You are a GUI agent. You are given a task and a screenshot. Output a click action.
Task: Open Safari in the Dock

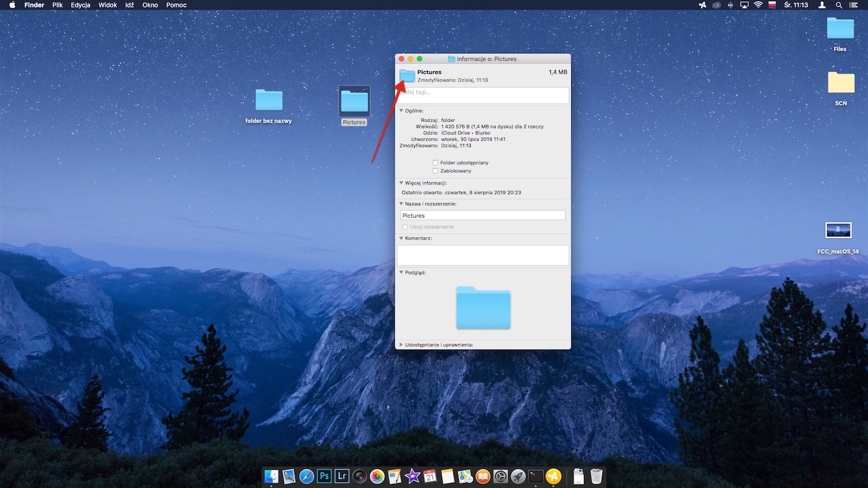306,476
